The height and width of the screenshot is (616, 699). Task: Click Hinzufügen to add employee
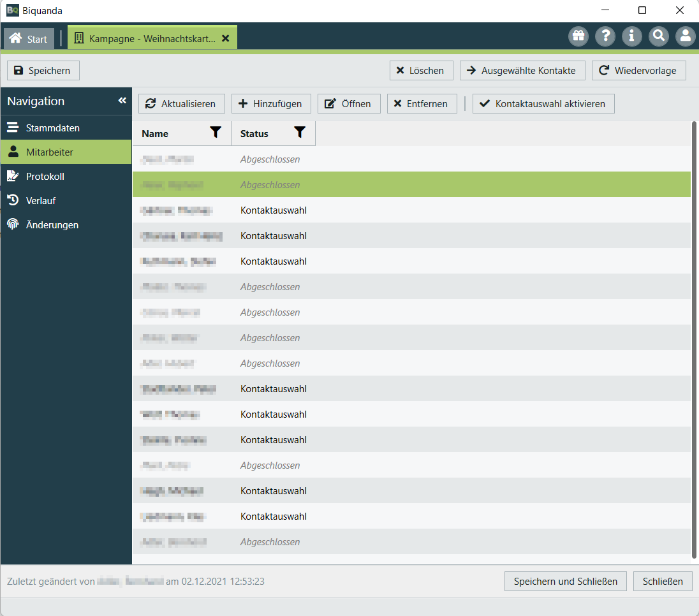(271, 104)
